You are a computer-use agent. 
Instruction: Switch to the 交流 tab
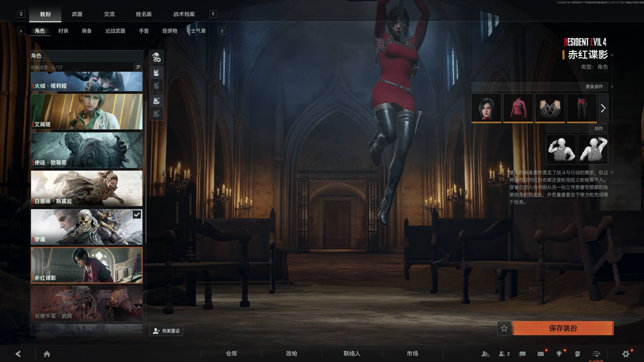click(109, 14)
